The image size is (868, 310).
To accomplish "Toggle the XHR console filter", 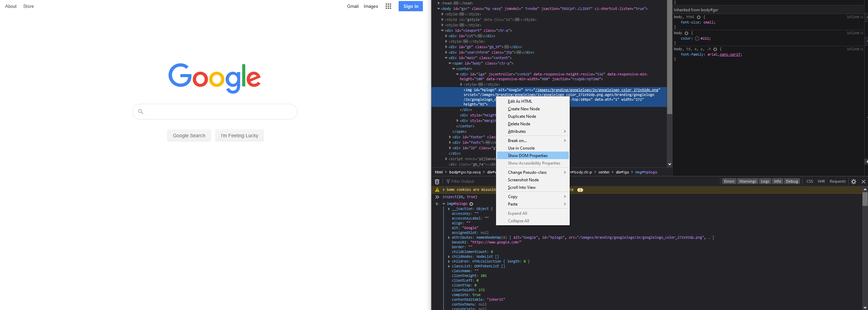I will coord(821,181).
